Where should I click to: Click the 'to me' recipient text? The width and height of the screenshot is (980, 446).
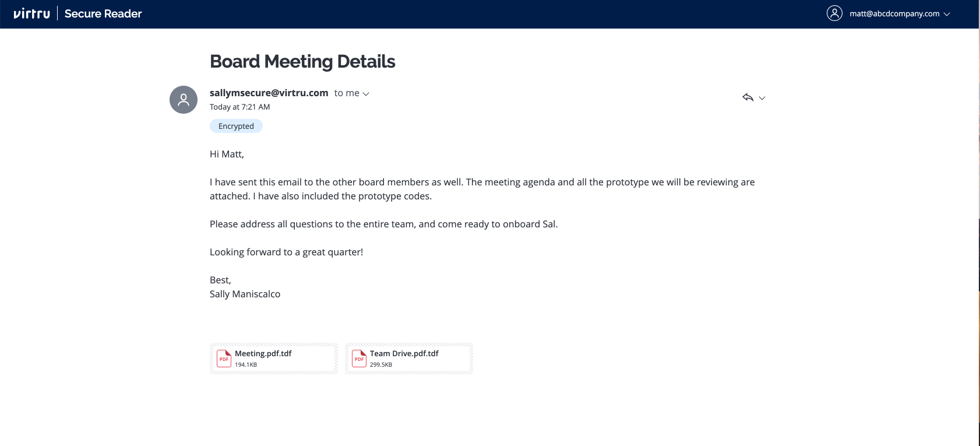347,93
